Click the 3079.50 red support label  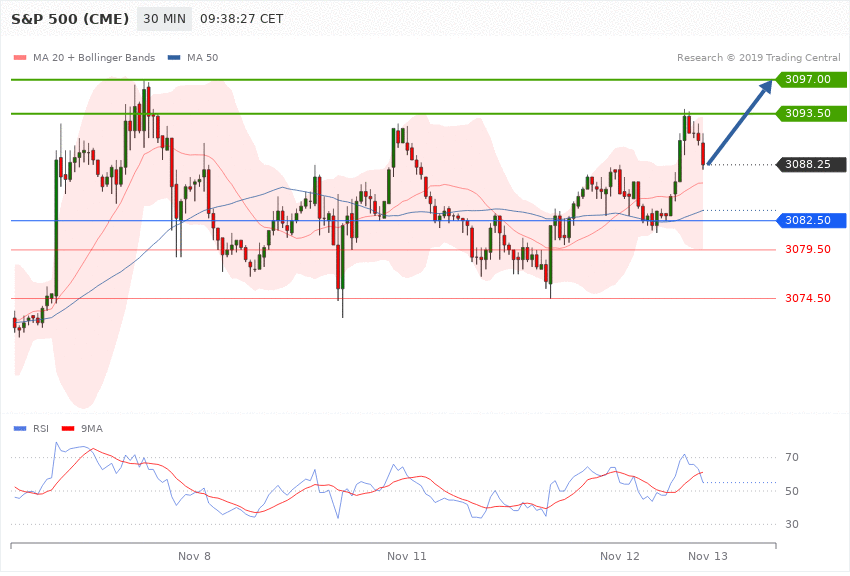(808, 249)
